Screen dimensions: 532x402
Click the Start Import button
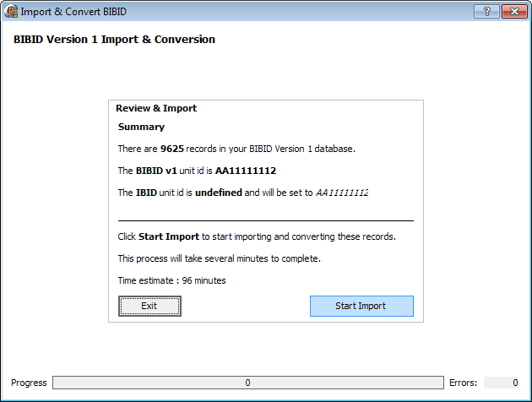click(x=361, y=306)
